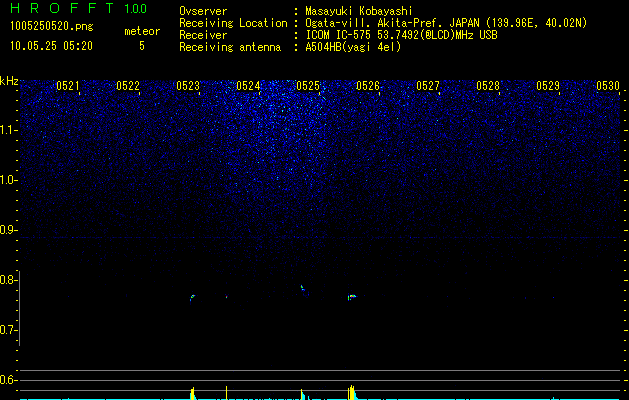Click the HROFFT 1.0.0 title text

(x=78, y=8)
